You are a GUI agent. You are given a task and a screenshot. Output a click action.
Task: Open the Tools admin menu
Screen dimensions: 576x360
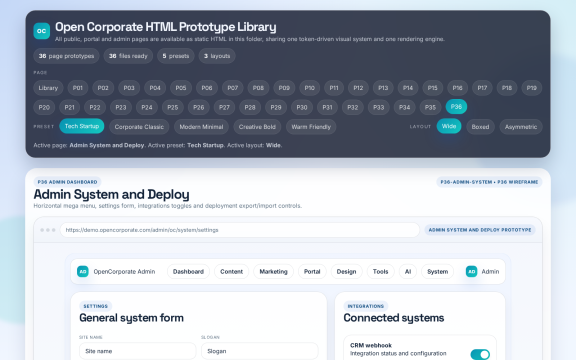(x=381, y=271)
